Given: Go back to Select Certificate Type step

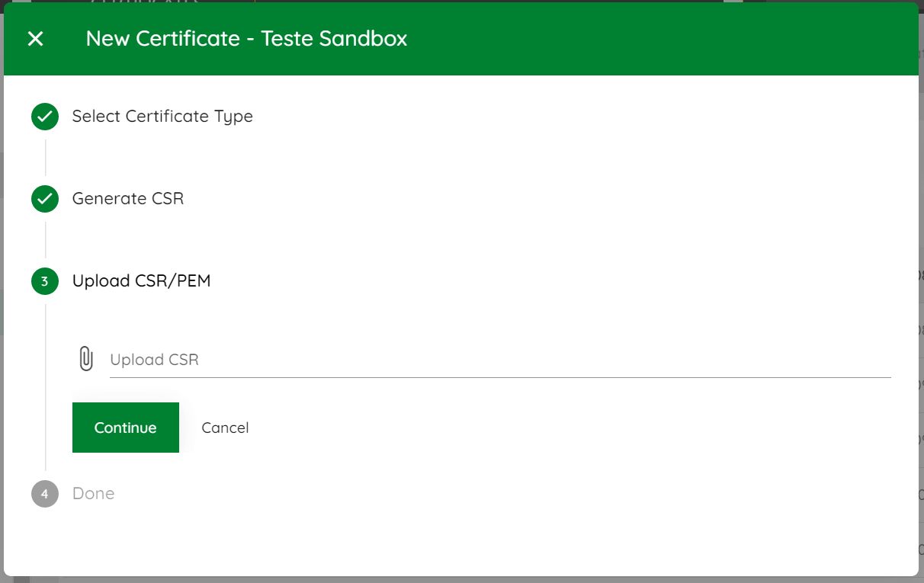Looking at the screenshot, I should coord(162,117).
